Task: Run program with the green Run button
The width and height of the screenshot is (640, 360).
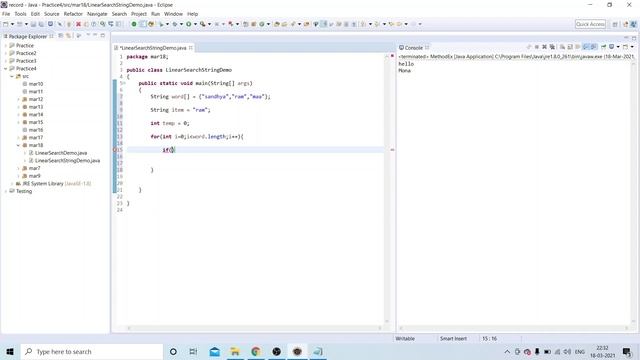Action: click(x=189, y=24)
